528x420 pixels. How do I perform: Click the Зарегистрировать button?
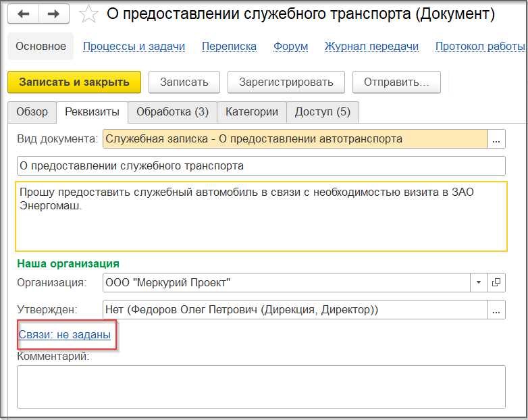[x=286, y=82]
